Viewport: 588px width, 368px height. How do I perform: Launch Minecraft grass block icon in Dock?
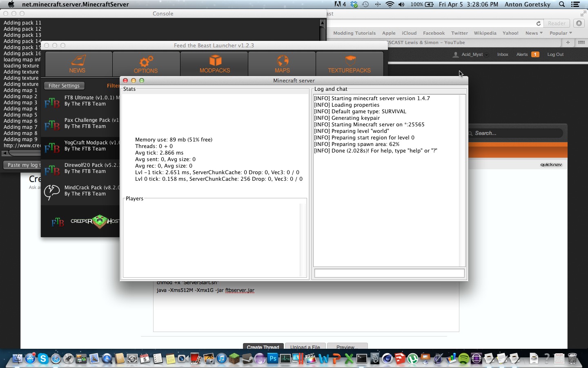click(x=234, y=359)
